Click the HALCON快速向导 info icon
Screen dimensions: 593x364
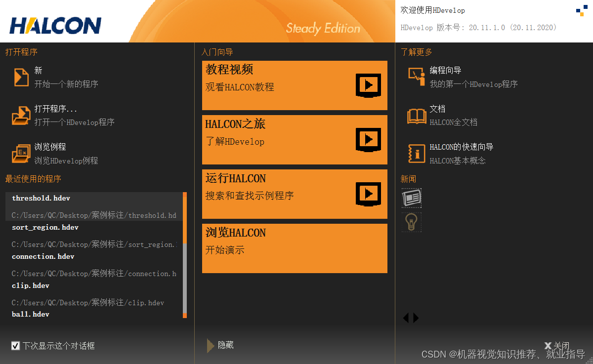tap(417, 154)
